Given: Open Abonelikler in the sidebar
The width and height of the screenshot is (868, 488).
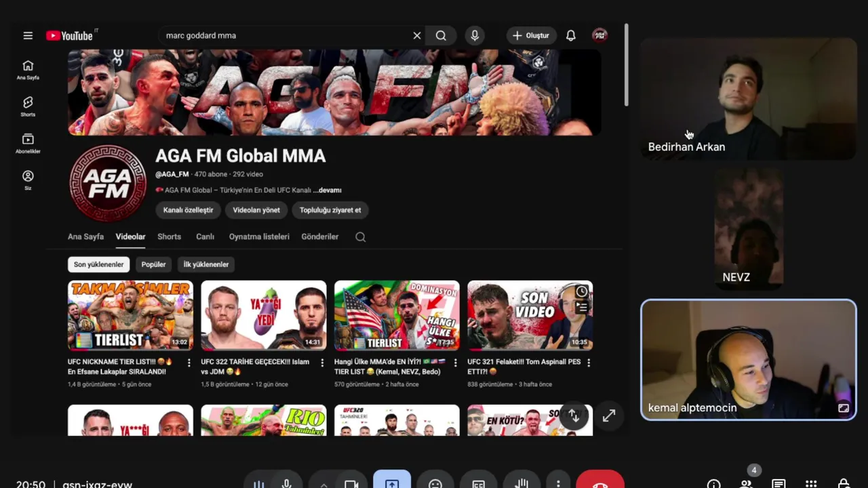Looking at the screenshot, I should pos(28,143).
